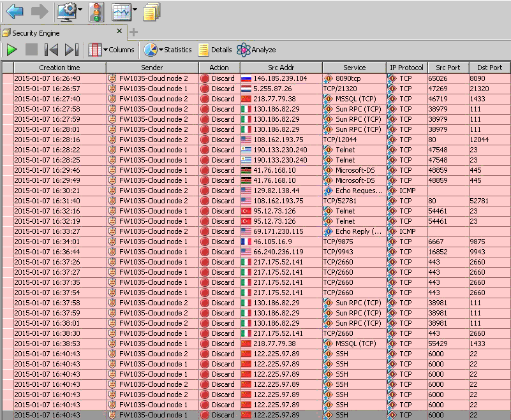
Task: Click source address 5.255.87.26
Action: [273, 89]
